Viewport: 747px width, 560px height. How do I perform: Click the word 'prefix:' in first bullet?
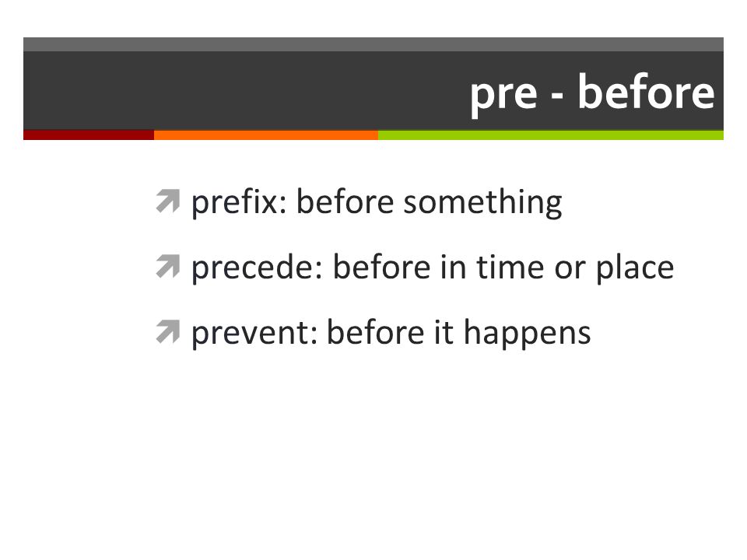[239, 203]
